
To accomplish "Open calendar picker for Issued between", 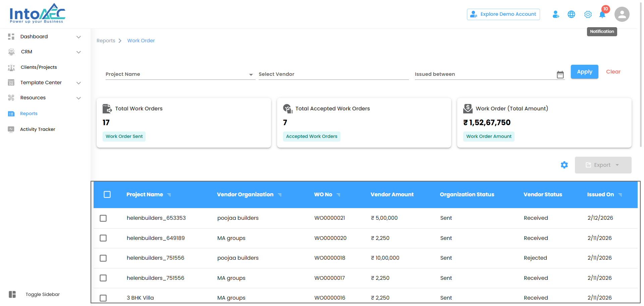I will pos(560,74).
